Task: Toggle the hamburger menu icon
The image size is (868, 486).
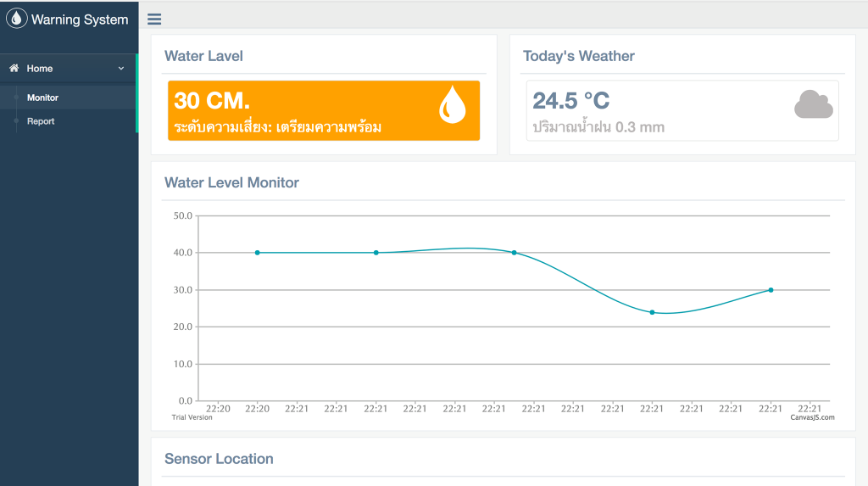Action: click(154, 20)
